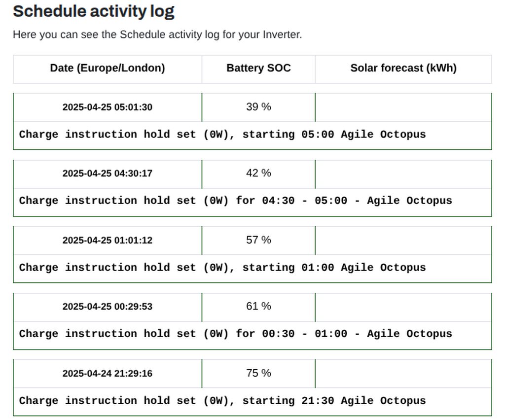
Task: Select the 2025-04-24 21:29:16 date cell
Action: [108, 374]
